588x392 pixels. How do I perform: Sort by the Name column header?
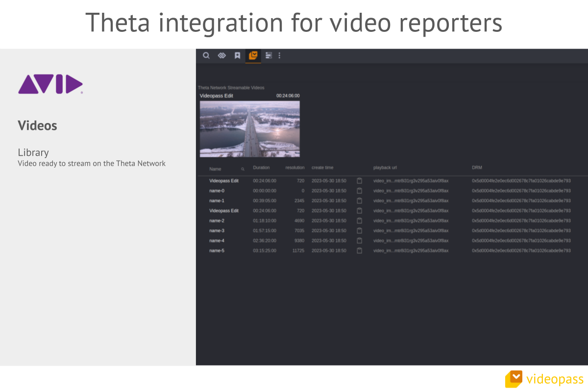215,169
